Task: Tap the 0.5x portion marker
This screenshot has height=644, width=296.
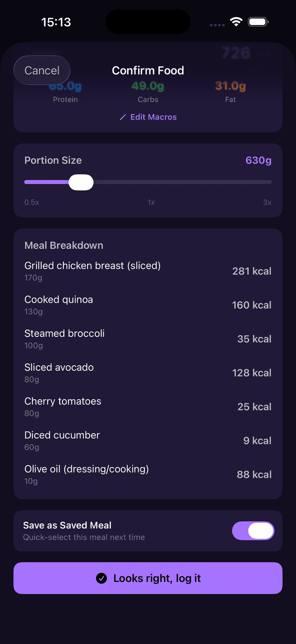Action: click(31, 202)
